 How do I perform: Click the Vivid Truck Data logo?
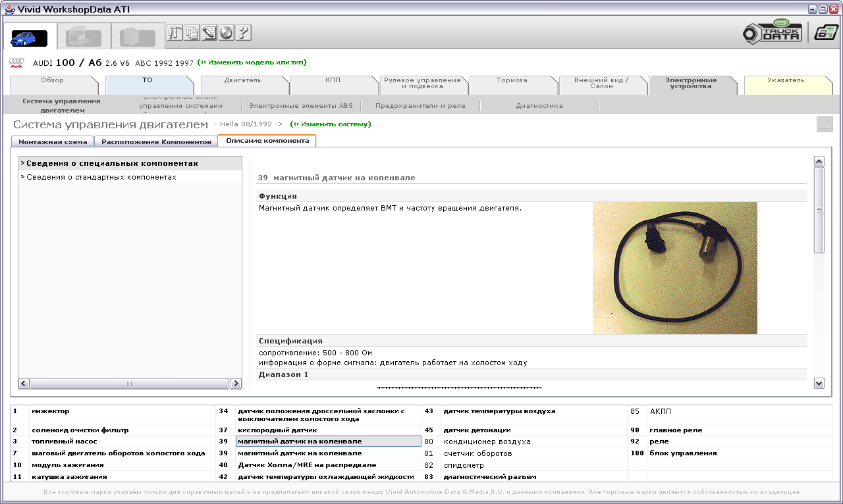click(x=773, y=32)
